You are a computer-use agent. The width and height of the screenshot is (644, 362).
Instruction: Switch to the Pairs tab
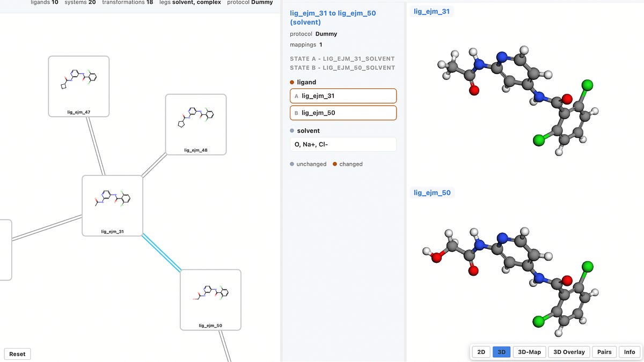pyautogui.click(x=604, y=352)
